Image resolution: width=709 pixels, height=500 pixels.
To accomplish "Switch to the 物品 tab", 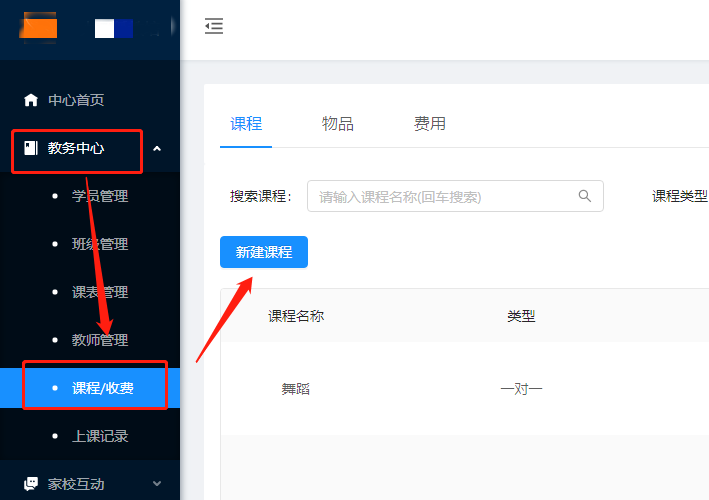I will point(338,123).
